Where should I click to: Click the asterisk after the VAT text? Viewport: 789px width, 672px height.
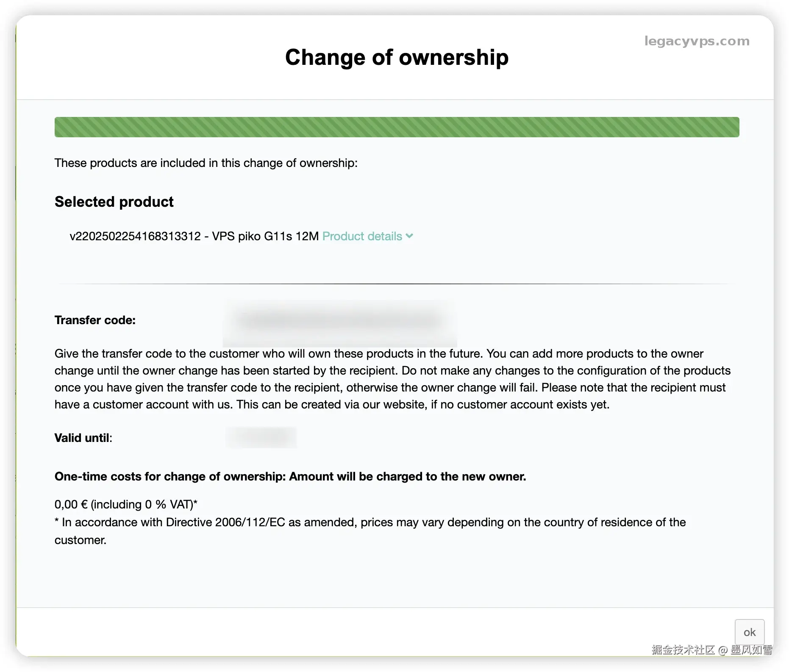[195, 503]
